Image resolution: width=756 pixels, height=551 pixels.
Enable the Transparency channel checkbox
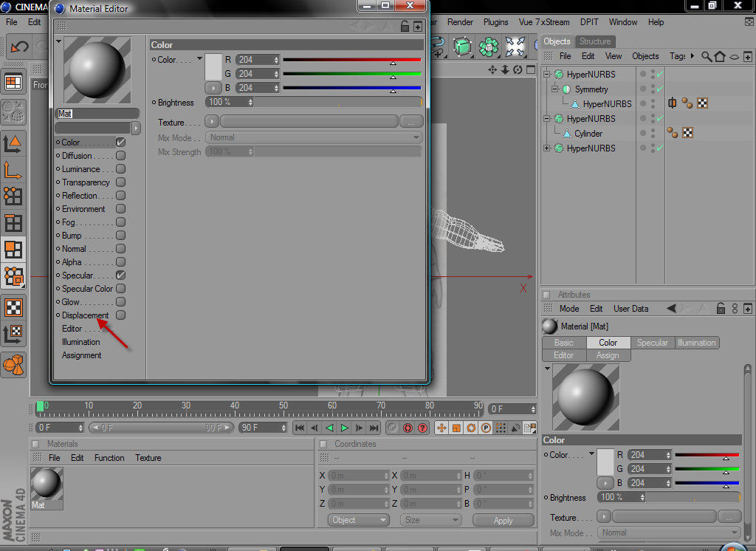click(x=120, y=182)
